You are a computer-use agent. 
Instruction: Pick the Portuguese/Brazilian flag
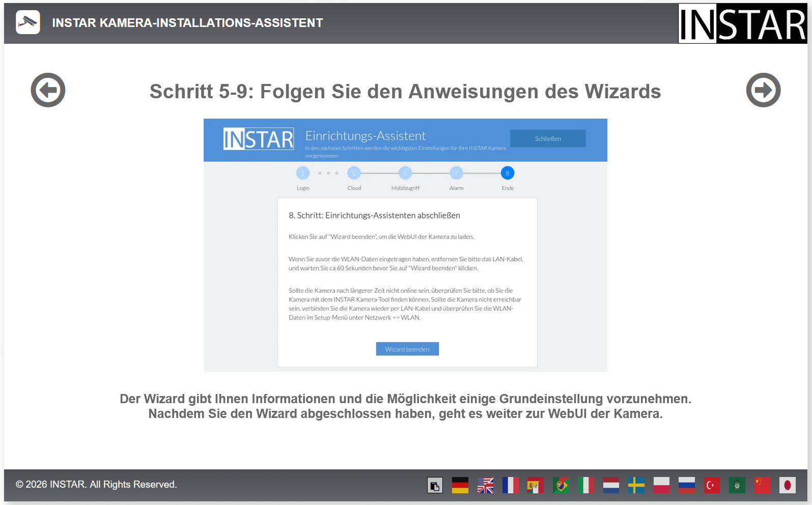pos(561,485)
